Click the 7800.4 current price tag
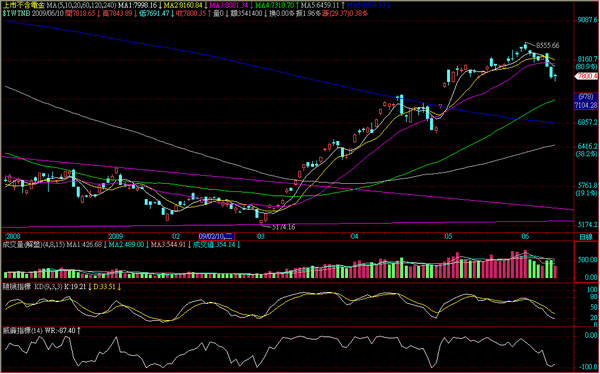 (x=587, y=76)
